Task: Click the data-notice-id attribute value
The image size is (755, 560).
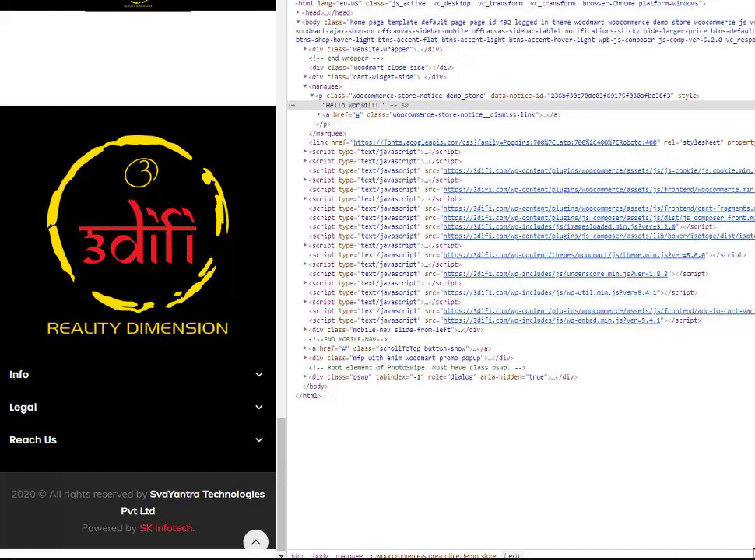Action: pyautogui.click(x=609, y=96)
